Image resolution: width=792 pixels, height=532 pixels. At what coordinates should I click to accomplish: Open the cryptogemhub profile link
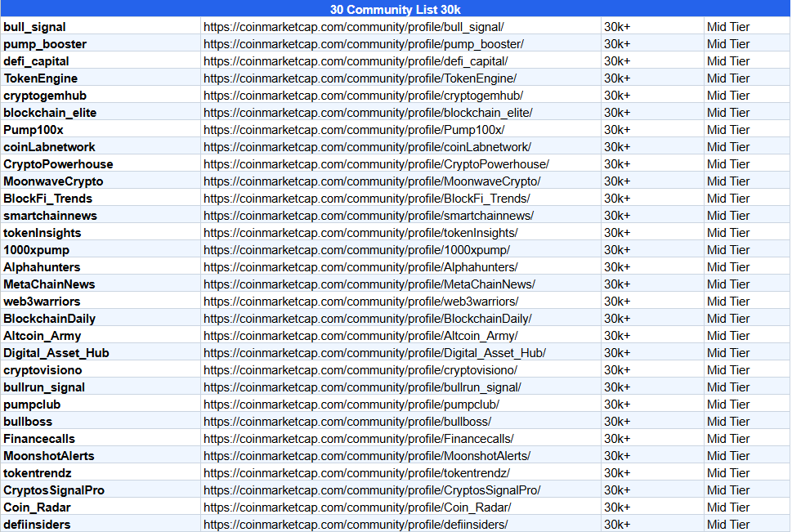363,96
